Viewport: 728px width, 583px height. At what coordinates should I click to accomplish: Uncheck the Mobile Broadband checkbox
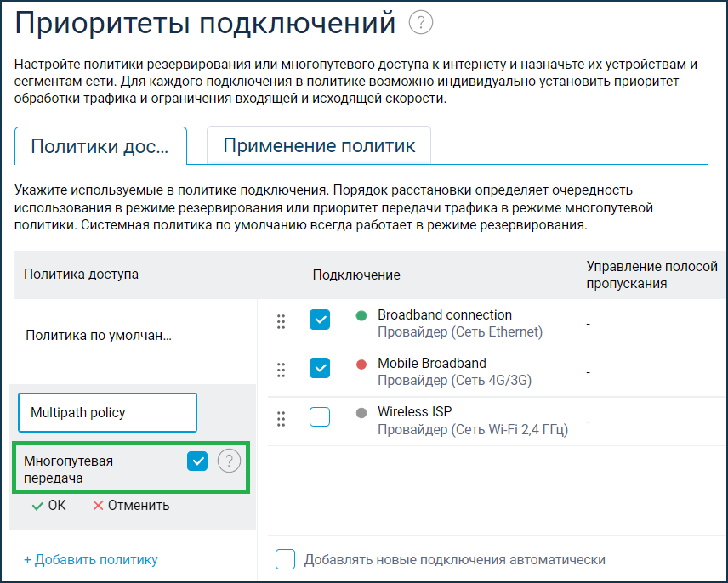click(320, 368)
